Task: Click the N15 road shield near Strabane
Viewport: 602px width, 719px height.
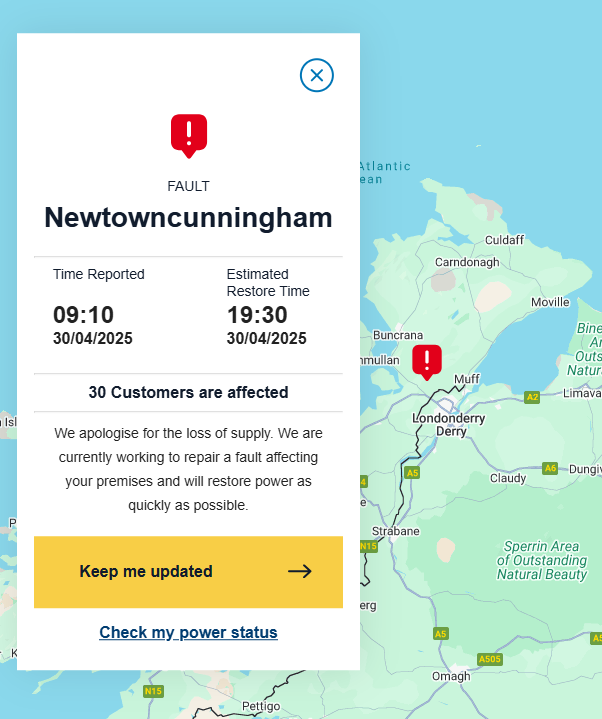Action: point(368,547)
